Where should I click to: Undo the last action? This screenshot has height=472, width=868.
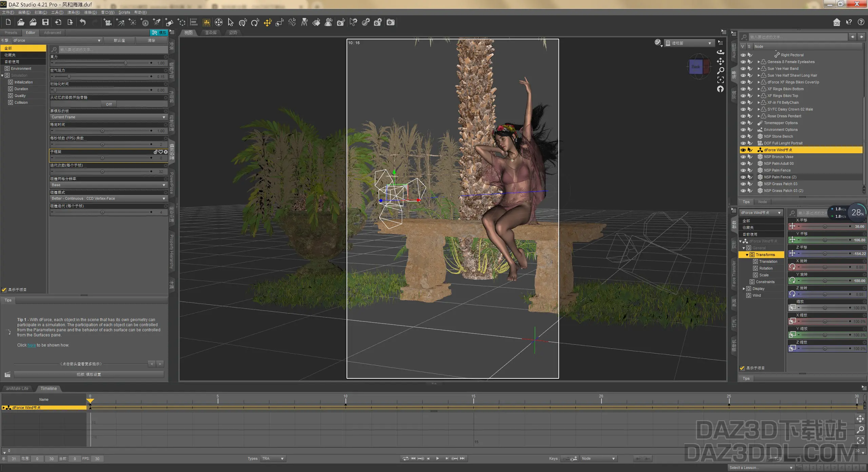(x=83, y=22)
